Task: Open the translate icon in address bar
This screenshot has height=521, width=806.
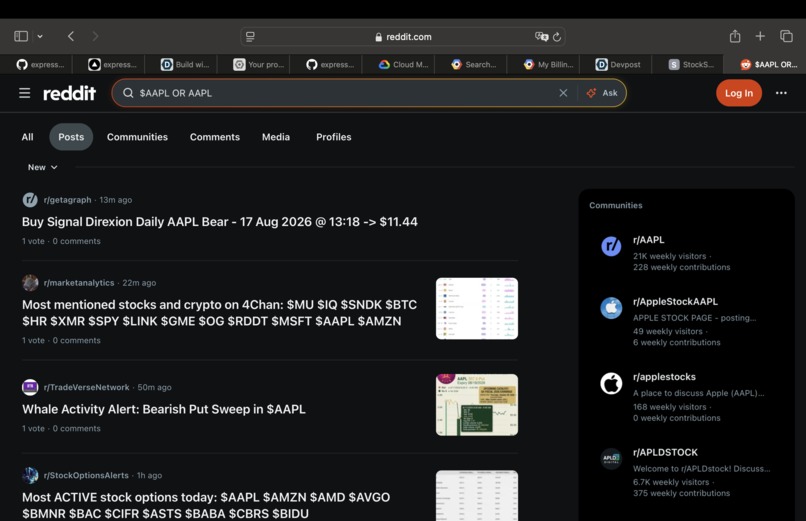Action: 541,36
